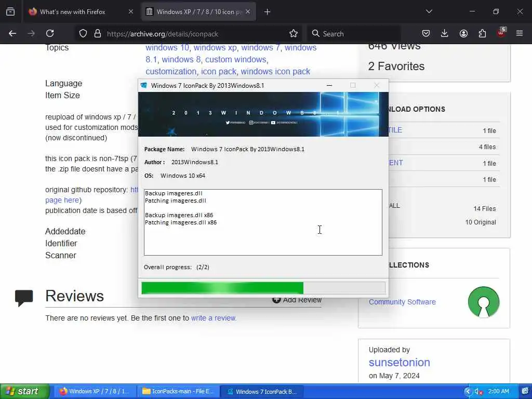The height and width of the screenshot is (399, 532).
Task: Click the tray icon right of the clock
Action: (525, 391)
